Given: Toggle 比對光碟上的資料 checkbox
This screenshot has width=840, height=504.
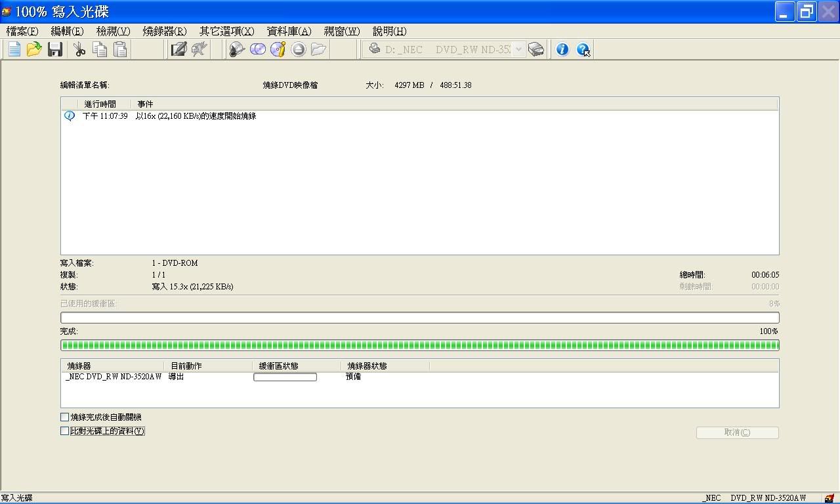Looking at the screenshot, I should [64, 431].
